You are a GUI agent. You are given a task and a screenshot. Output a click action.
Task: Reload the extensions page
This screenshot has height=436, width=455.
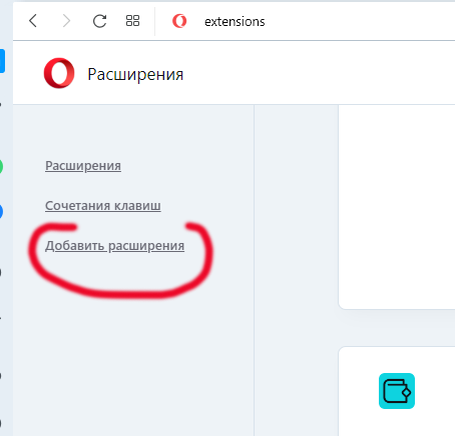(99, 21)
